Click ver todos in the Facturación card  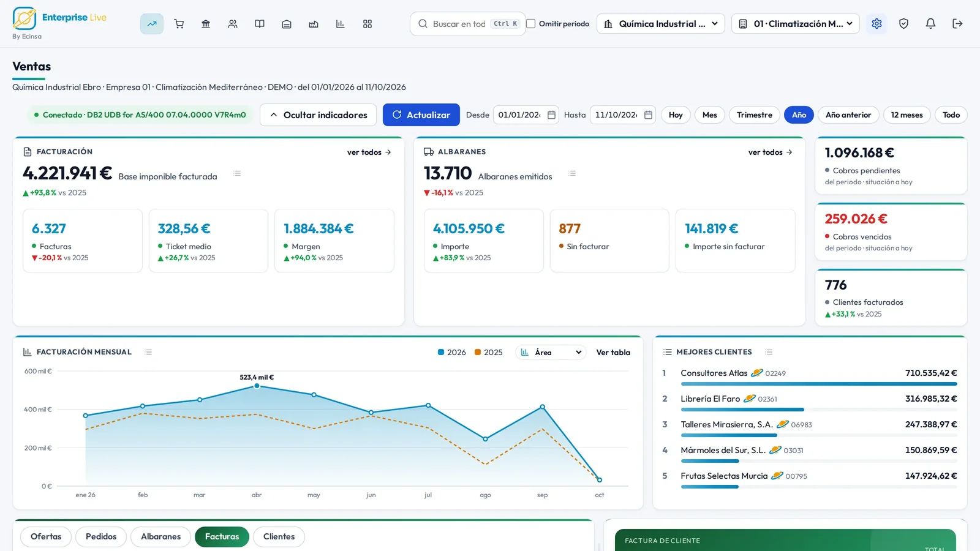tap(369, 152)
